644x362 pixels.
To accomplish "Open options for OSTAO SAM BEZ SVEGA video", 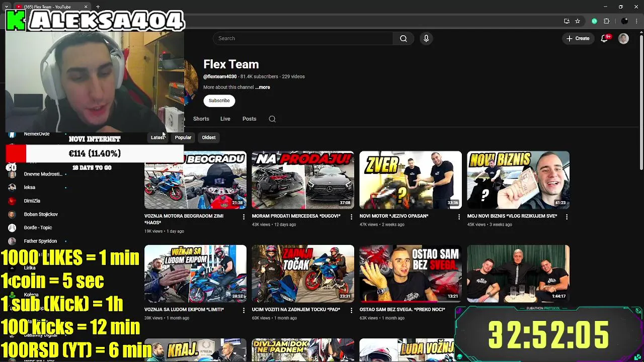I will [x=459, y=310].
